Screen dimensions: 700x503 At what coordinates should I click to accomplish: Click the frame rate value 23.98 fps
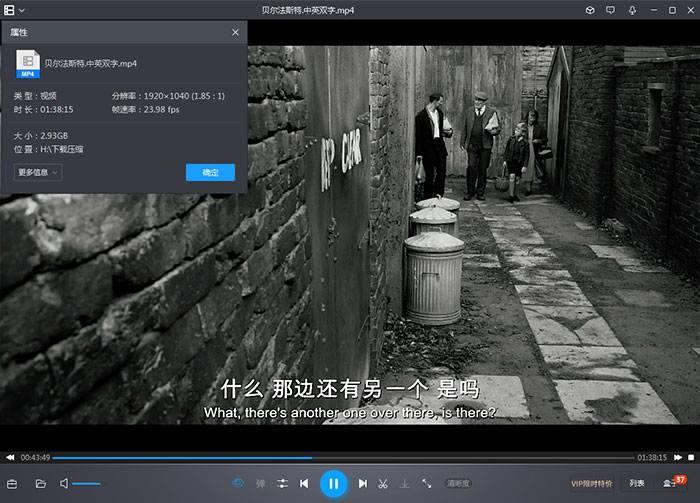(x=161, y=109)
